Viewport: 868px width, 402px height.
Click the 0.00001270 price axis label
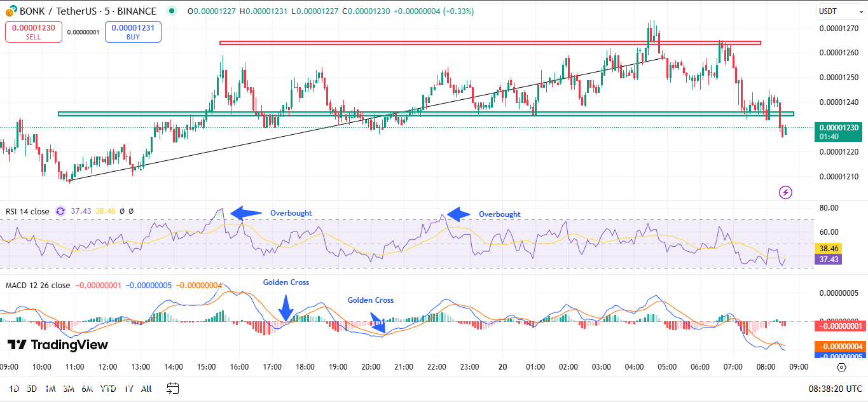coord(839,28)
